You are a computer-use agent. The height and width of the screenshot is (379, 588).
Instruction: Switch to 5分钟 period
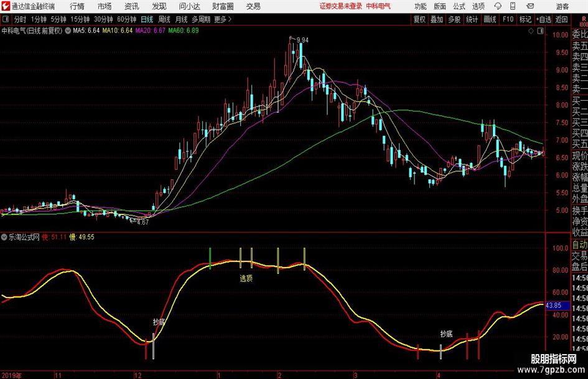[58, 19]
